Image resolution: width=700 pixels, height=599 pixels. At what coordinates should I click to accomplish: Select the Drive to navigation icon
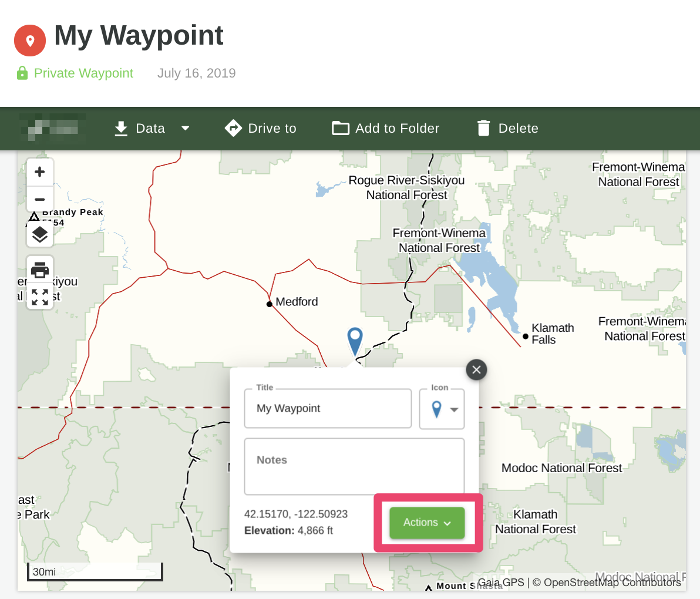point(233,128)
